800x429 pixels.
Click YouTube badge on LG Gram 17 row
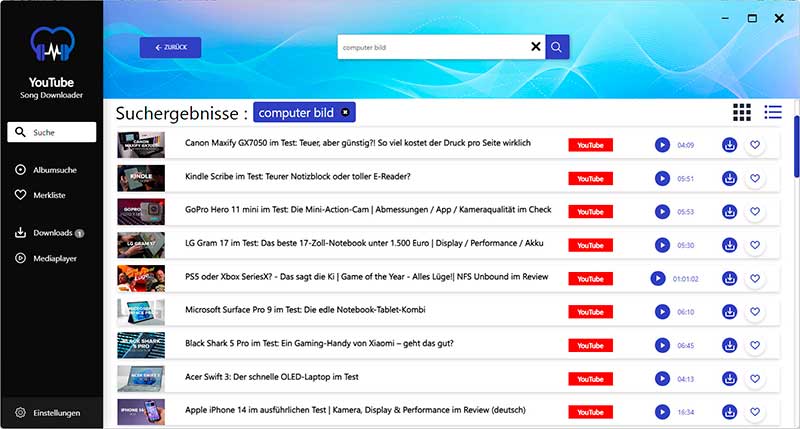(590, 245)
